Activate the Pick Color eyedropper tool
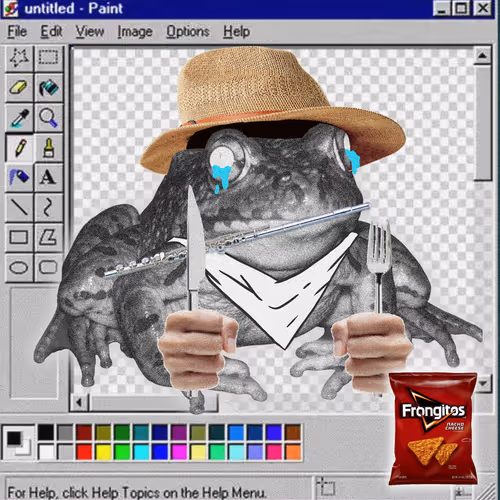The width and height of the screenshot is (500, 500). coord(19,118)
